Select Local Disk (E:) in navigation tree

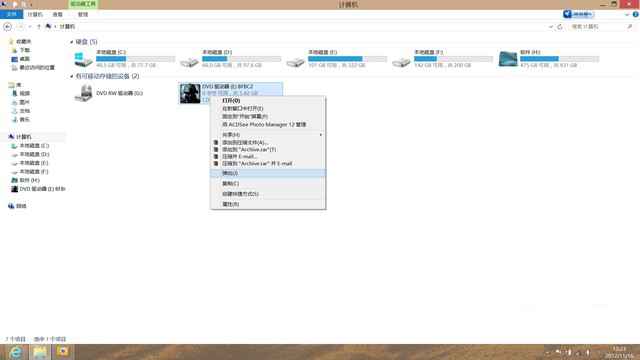34,163
